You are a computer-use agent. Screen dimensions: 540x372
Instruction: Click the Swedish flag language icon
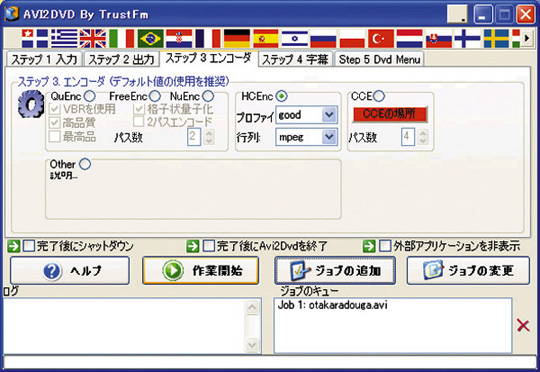496,38
